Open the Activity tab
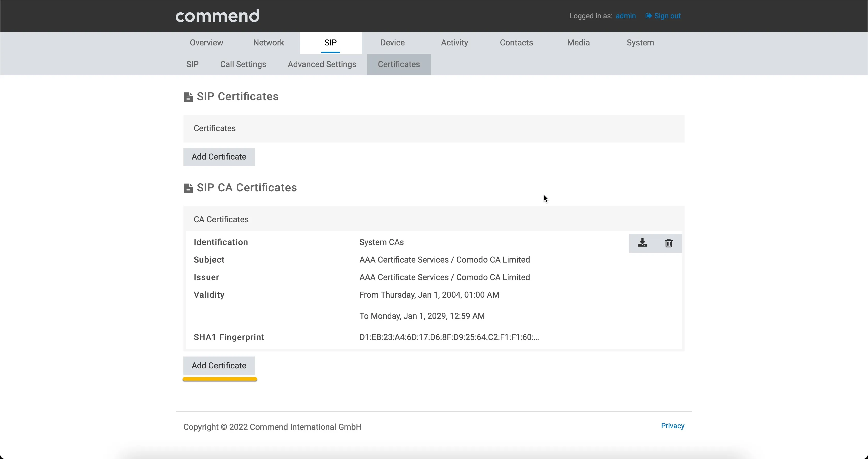This screenshot has height=459, width=868. (455, 43)
